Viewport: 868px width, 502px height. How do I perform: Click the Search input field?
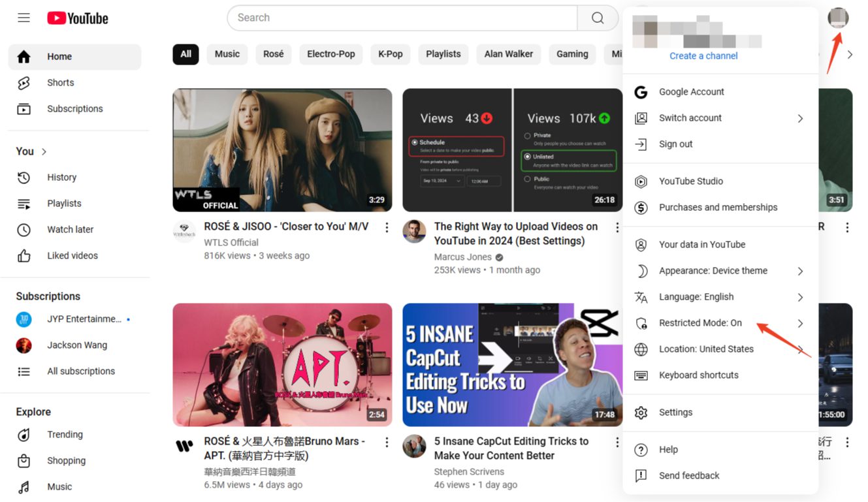pos(402,18)
